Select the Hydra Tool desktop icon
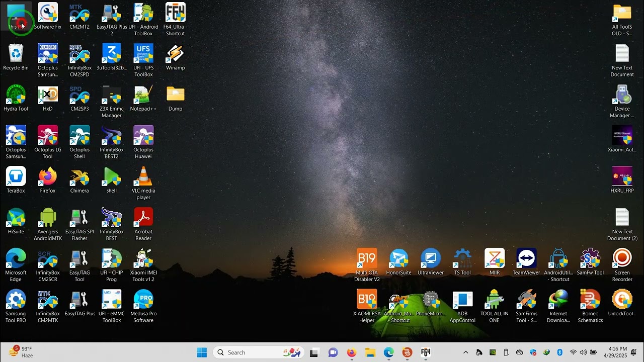Screen dimensions: 644x362 pyautogui.click(x=16, y=99)
